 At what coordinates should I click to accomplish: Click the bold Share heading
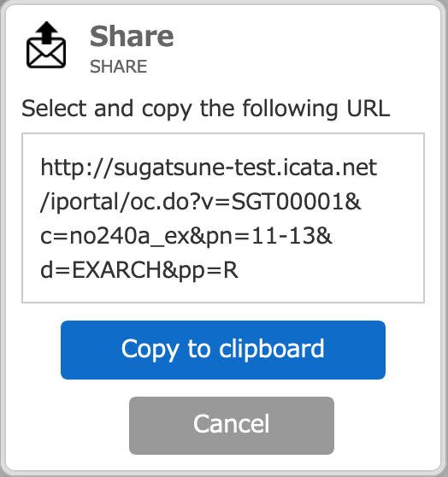[132, 37]
